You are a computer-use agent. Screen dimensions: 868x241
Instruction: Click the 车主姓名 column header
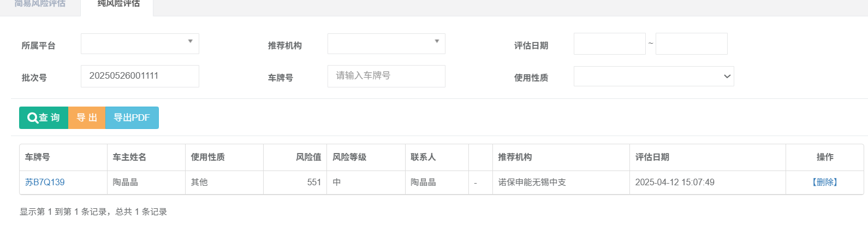click(129, 157)
